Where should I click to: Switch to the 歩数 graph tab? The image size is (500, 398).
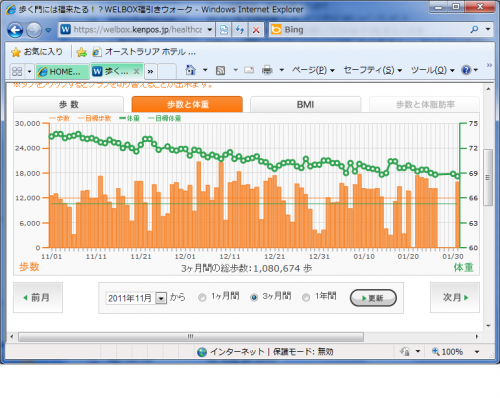tap(68, 105)
